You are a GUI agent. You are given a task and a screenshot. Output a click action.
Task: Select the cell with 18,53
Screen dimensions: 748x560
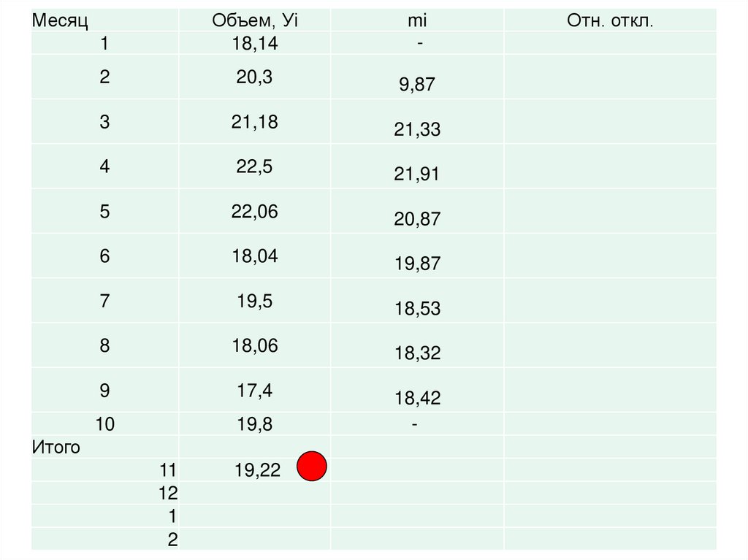[x=416, y=308]
